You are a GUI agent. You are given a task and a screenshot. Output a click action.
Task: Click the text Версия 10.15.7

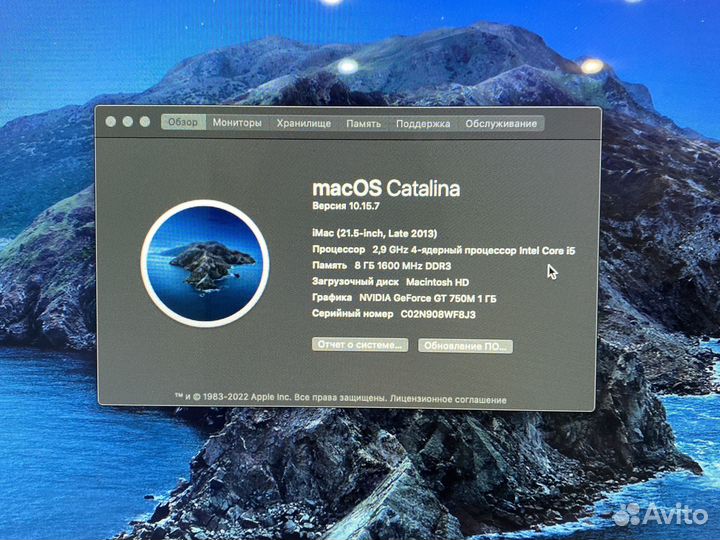346,206
